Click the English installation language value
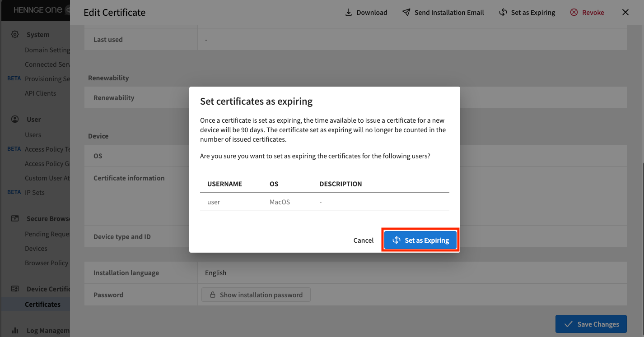The height and width of the screenshot is (337, 644). tap(215, 273)
